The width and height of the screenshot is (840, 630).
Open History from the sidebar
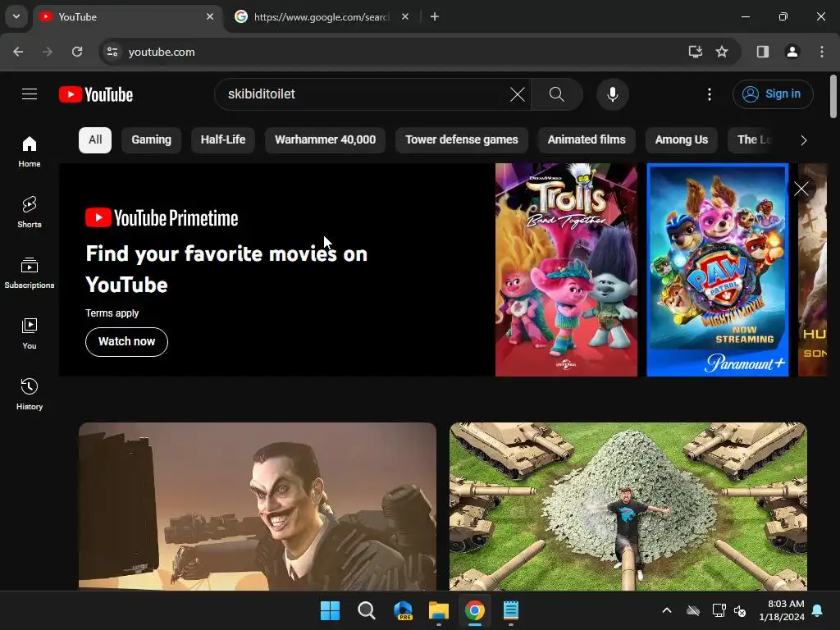(30, 395)
